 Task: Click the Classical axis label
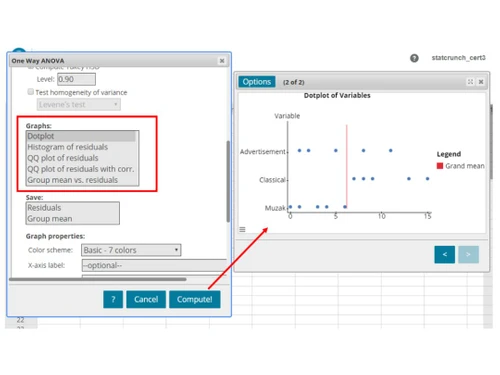(x=272, y=180)
